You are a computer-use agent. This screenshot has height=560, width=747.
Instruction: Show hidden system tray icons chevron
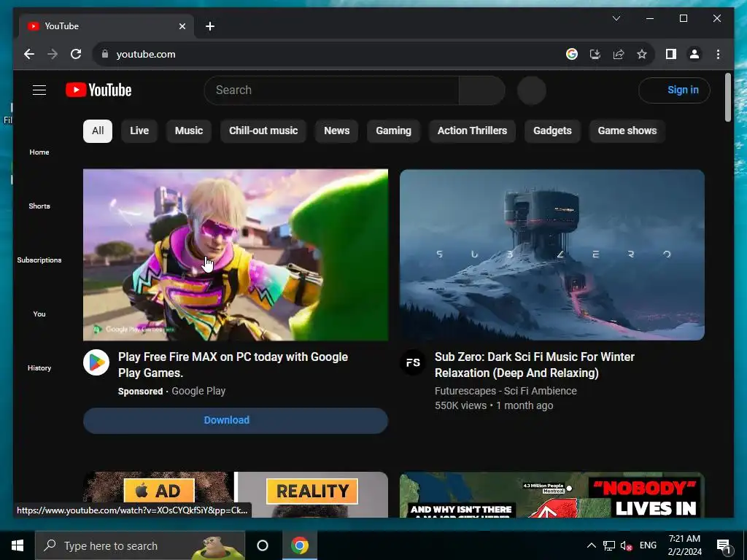[x=591, y=545]
